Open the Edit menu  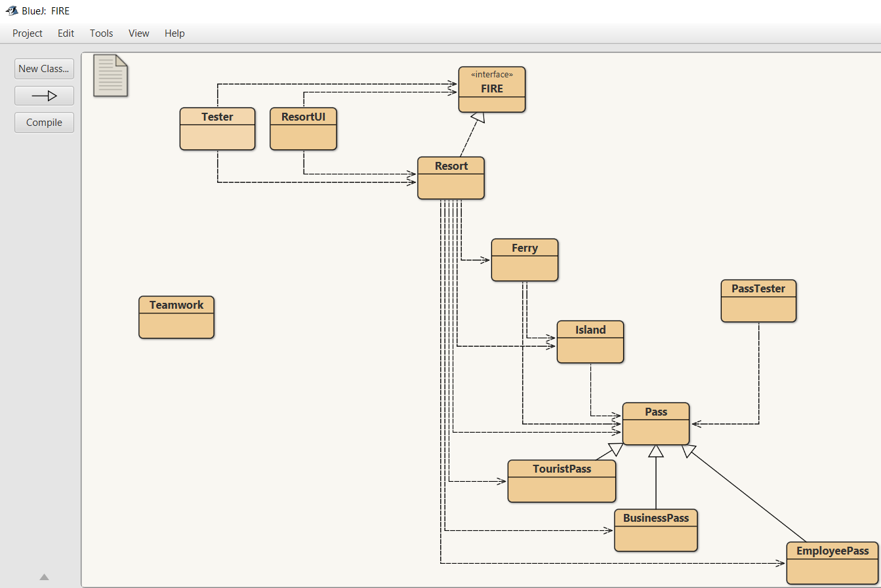[x=66, y=33]
